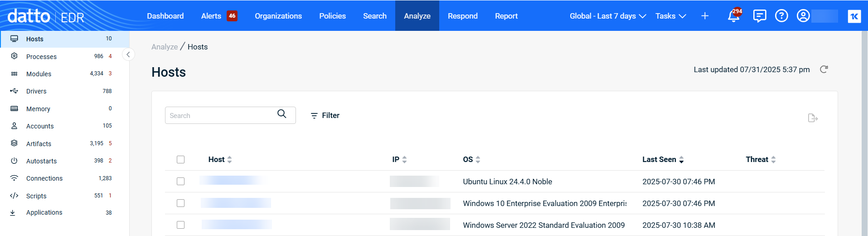Switch to the Respond tab
The height and width of the screenshot is (236, 868).
click(x=462, y=16)
